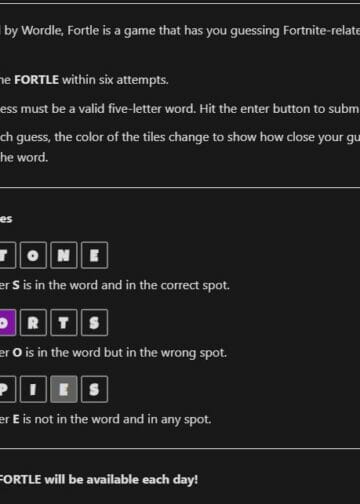Click the text about O in wrong spot
Image resolution: width=360 pixels, height=504 pixels.
coord(113,353)
